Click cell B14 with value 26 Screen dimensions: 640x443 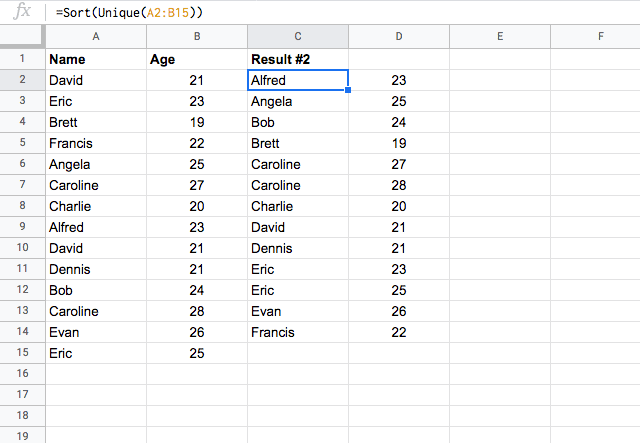coord(197,332)
